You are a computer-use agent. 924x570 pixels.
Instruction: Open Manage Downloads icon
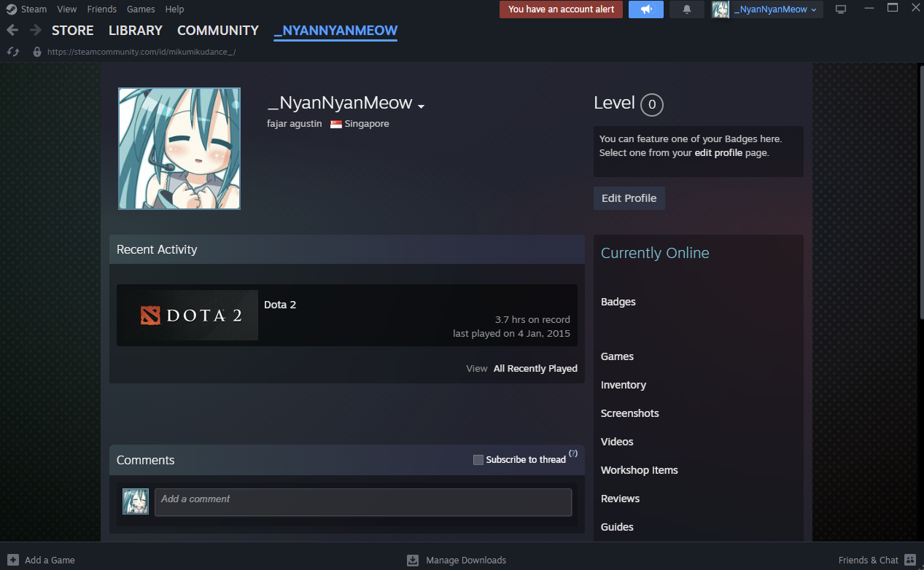click(x=413, y=560)
